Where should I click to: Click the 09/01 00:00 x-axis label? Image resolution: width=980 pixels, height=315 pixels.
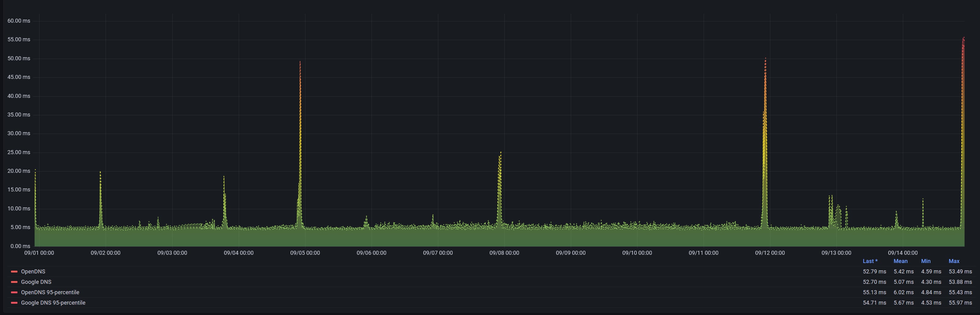coord(39,253)
